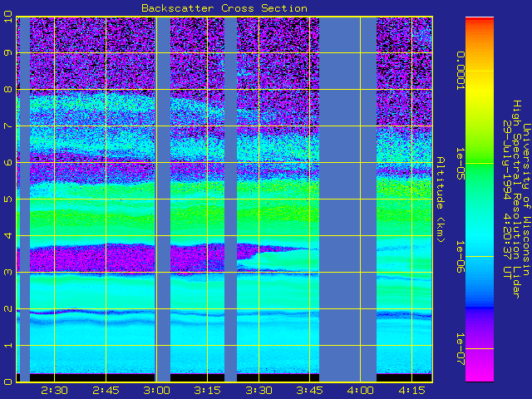Click altitude label 10 on y-axis
The width and height of the screenshot is (532, 399).
(8, 17)
